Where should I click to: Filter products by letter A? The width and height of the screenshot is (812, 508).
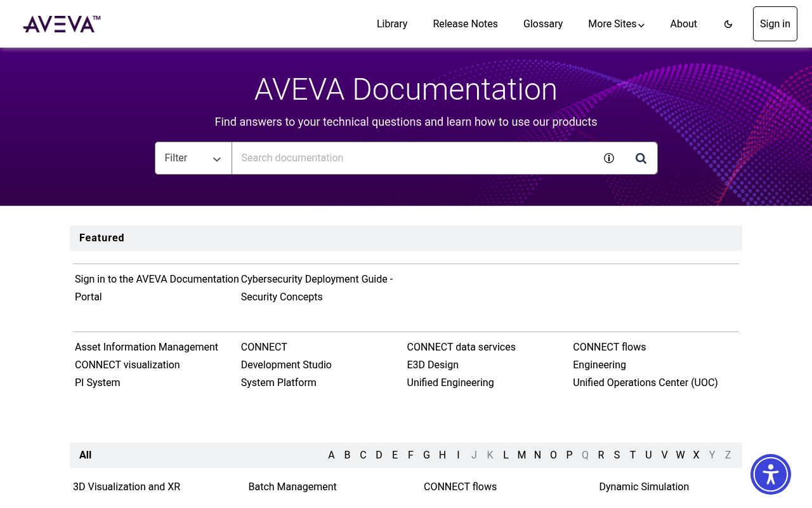tap(331, 455)
